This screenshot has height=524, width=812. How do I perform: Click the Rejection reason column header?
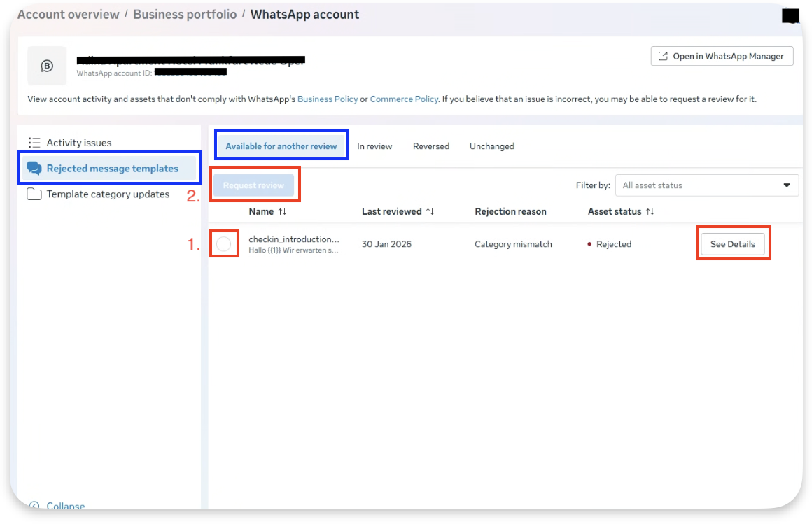(510, 212)
